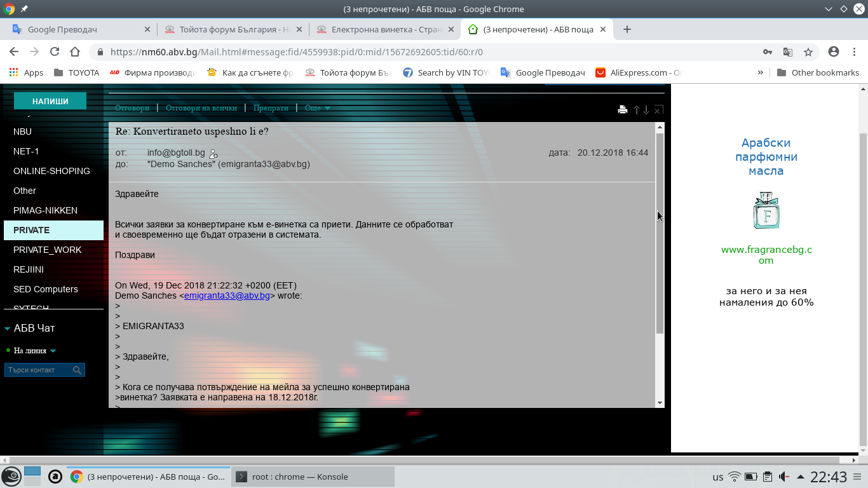Collapse the АБВ Чат section
The height and width of the screenshot is (488, 868).
[x=8, y=329]
